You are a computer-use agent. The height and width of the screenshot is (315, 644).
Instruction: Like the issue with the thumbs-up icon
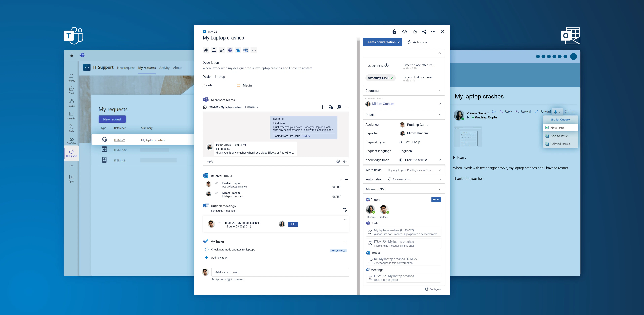tap(414, 32)
